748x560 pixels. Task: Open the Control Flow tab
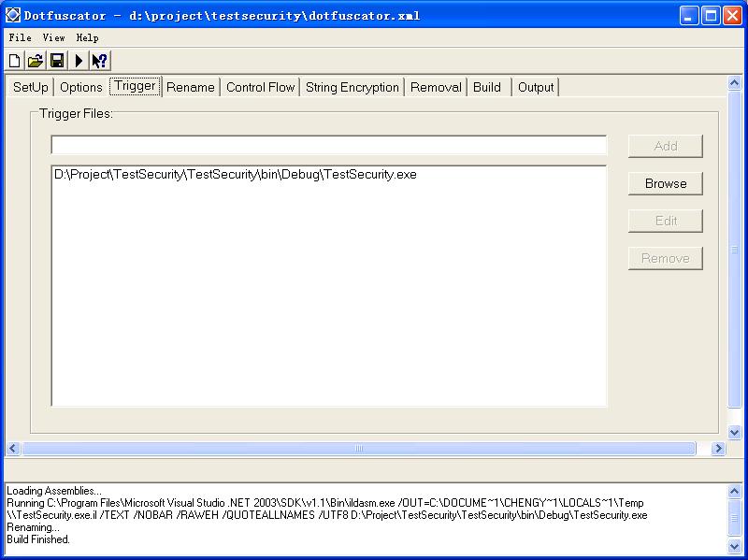click(x=260, y=87)
